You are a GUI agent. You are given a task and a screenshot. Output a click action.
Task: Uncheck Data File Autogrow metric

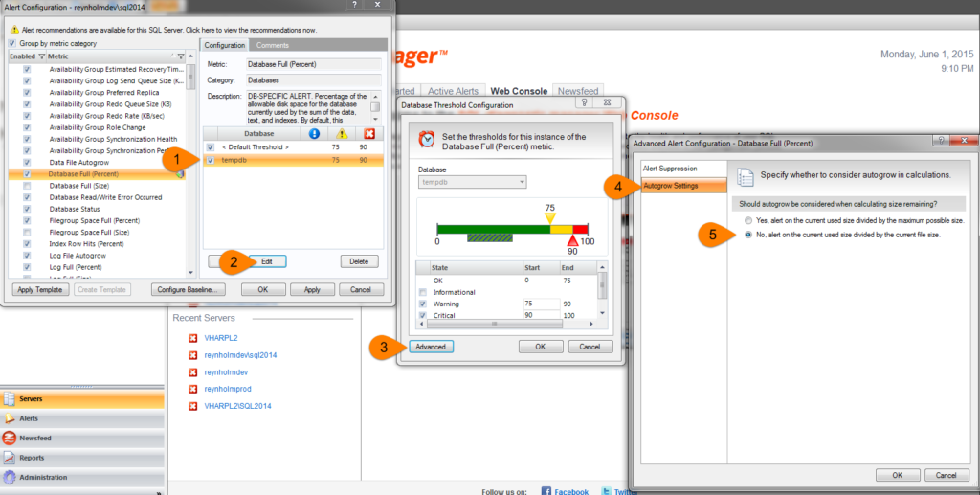point(27,163)
